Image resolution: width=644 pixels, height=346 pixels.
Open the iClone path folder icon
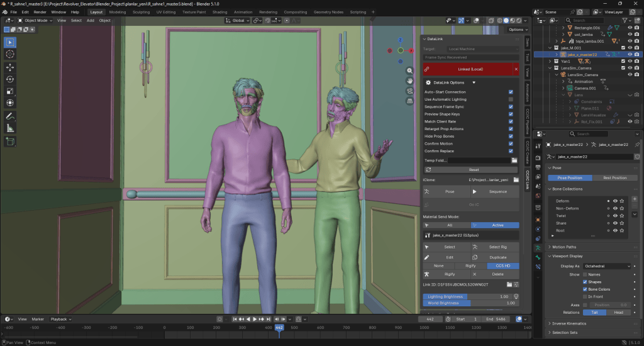516,180
